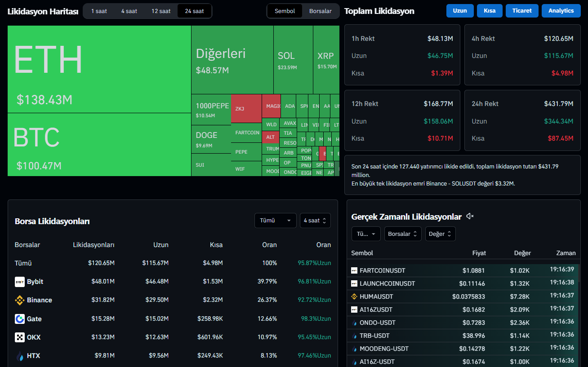The height and width of the screenshot is (367, 588).
Task: Click the HUMAUSDT Binance row icon
Action: click(354, 296)
